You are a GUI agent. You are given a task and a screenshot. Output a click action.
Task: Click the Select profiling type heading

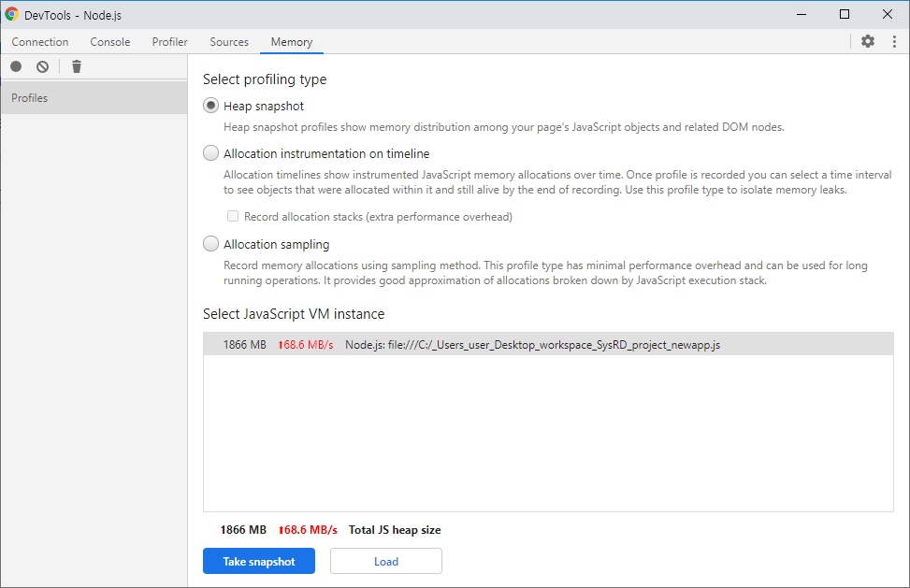point(265,79)
